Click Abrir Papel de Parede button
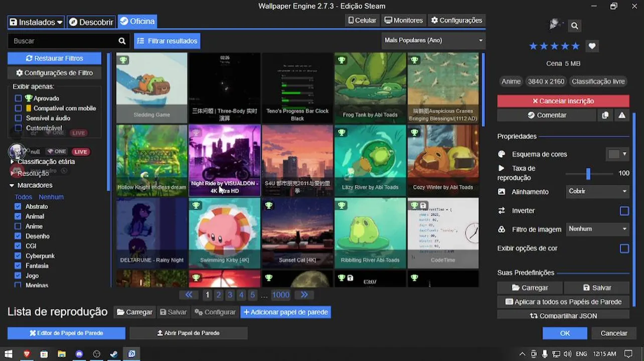The image size is (644, 361). [189, 333]
